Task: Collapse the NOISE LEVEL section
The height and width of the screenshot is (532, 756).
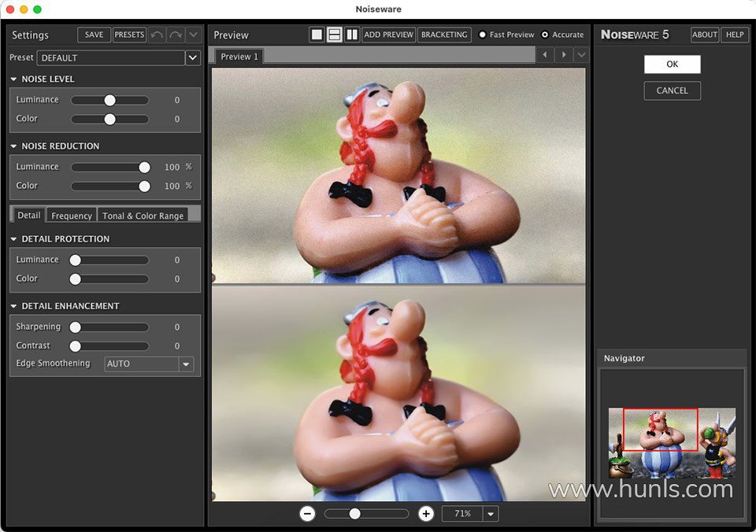Action: tap(13, 79)
